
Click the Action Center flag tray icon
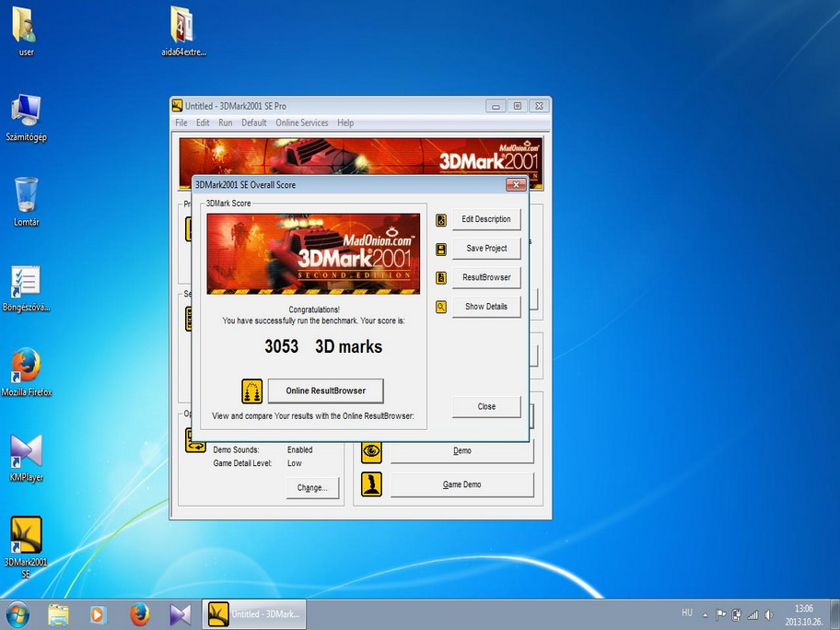[721, 615]
